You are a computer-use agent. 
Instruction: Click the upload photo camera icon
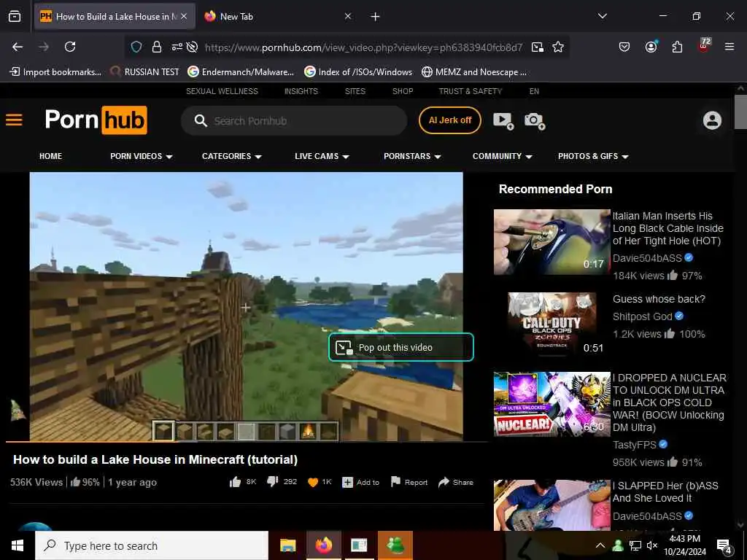pos(535,121)
